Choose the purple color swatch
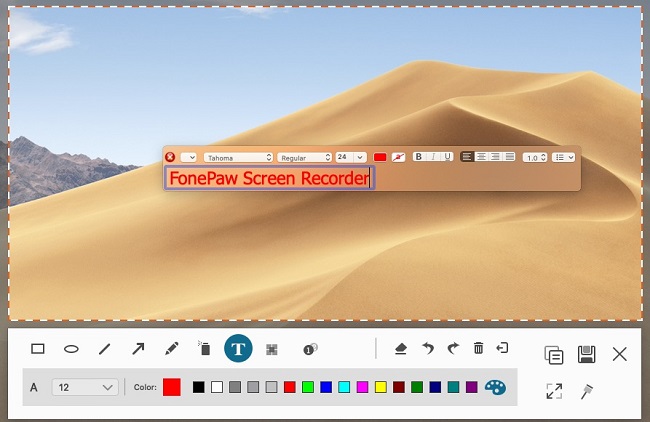Viewport: 650px width, 422px height. [x=472, y=387]
